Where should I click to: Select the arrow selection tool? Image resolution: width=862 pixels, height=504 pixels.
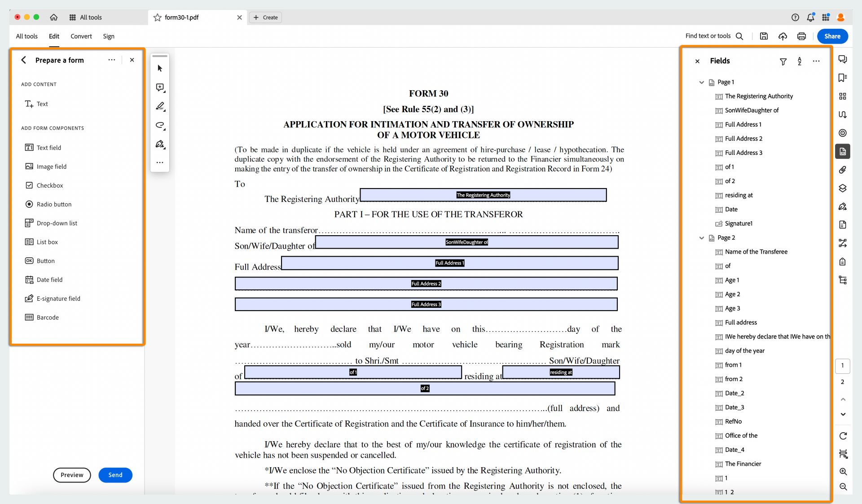160,69
